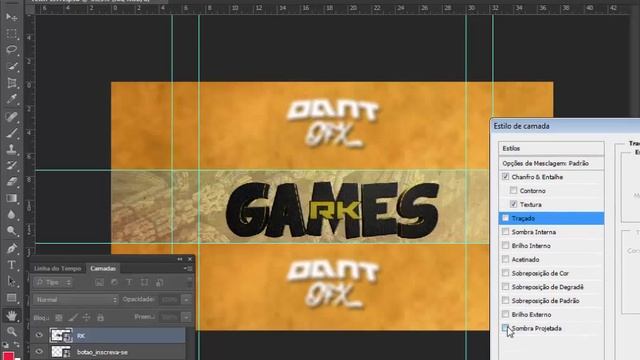Open the Normal blend mode dropdown
The height and width of the screenshot is (360, 640).
click(x=76, y=300)
